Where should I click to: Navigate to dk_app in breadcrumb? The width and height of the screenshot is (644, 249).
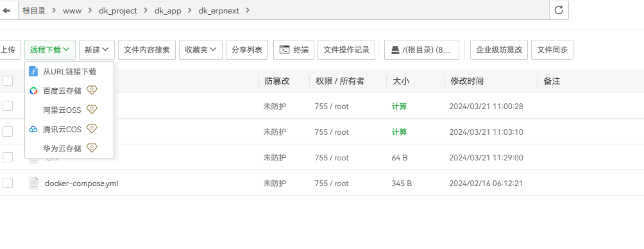click(167, 11)
